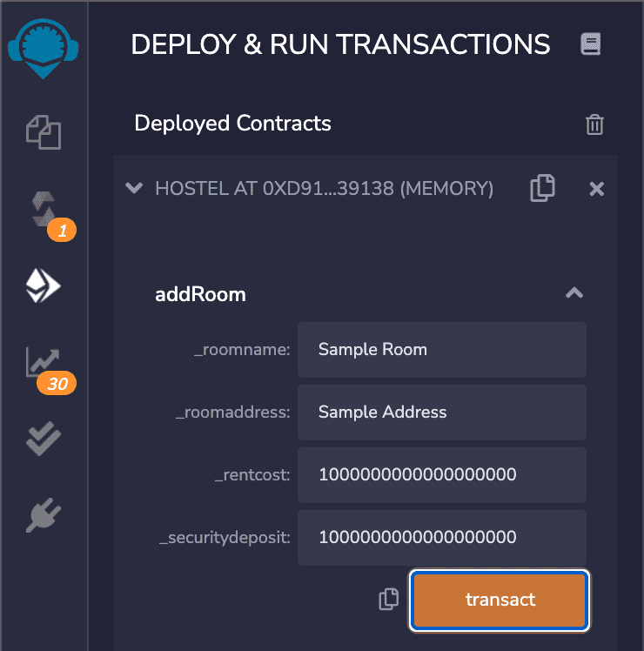This screenshot has height=651, width=644.
Task: Open the documentation book icon
Action: pos(591,44)
